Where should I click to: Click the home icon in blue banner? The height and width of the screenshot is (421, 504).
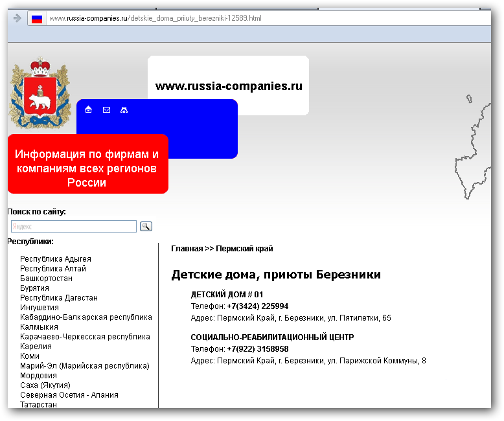pos(89,109)
